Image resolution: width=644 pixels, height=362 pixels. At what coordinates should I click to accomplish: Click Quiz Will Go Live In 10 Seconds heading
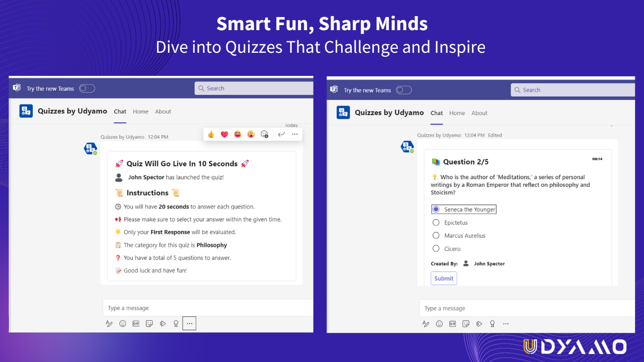coord(182,163)
